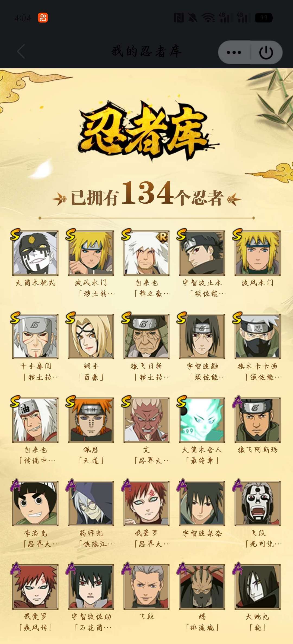Image resolution: width=293 pixels, height=644 pixels.
Task: Open the 蝎「绯流琥」 ninja card
Action: tap(202, 587)
